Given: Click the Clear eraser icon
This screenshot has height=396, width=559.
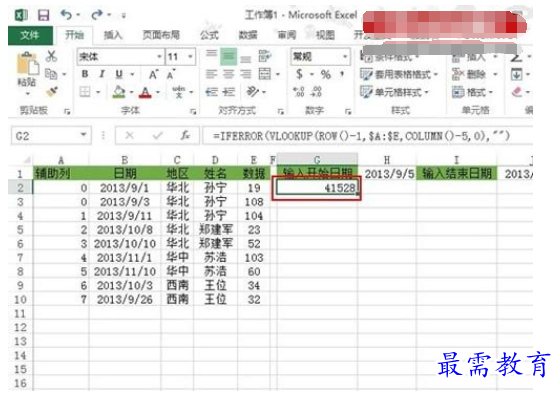Looking at the screenshot, I should (517, 92).
